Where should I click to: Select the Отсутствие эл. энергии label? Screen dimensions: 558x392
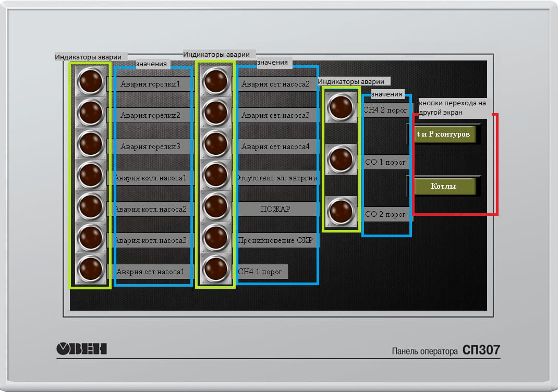coord(277,178)
